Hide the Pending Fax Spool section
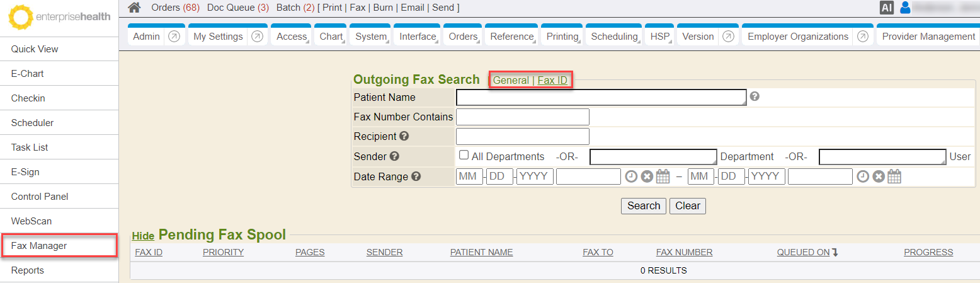The image size is (980, 283). click(143, 236)
